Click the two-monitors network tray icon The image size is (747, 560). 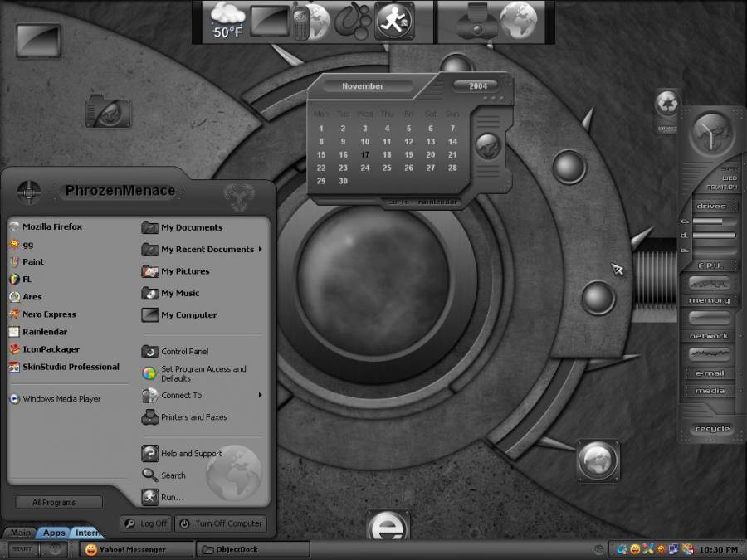click(674, 549)
